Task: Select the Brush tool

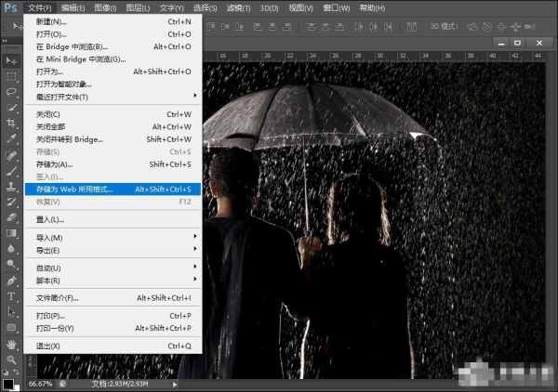Action: [x=11, y=170]
